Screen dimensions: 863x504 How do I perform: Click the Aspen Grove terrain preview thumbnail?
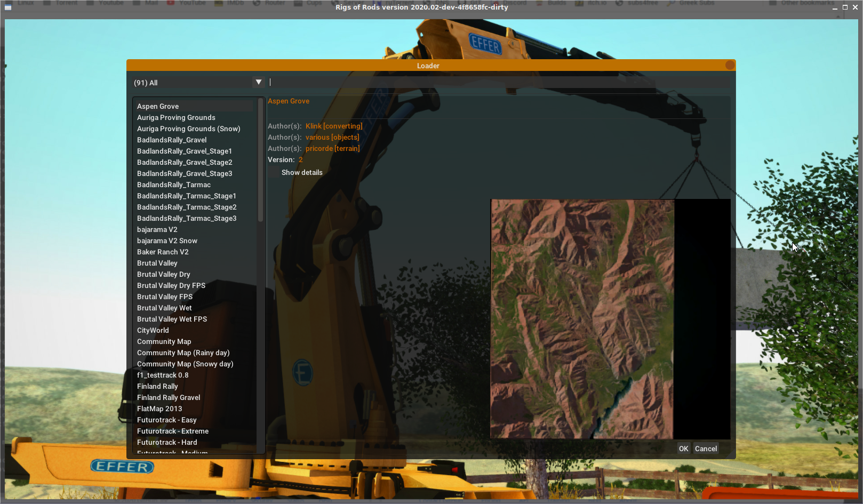610,319
